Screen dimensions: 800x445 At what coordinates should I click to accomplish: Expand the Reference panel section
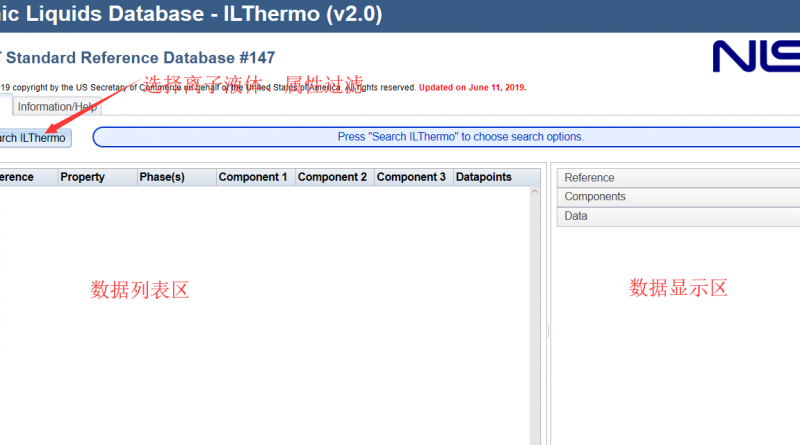tap(679, 178)
